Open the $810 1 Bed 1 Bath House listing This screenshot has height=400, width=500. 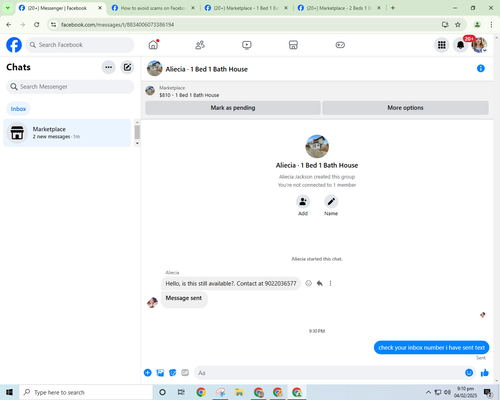click(189, 95)
